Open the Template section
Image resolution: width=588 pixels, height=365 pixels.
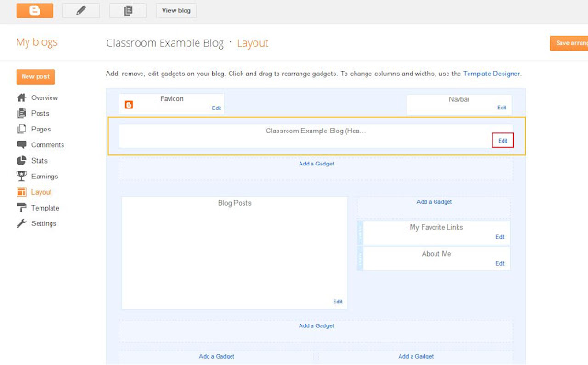[45, 208]
